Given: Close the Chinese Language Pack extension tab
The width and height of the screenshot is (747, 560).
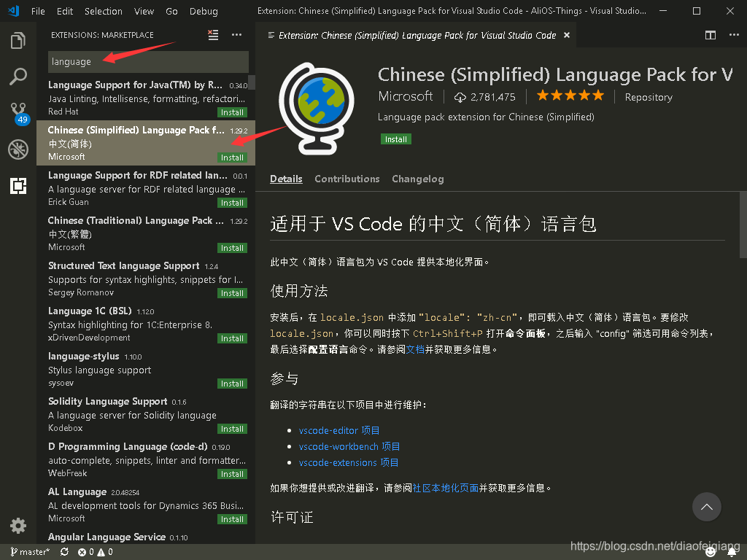Looking at the screenshot, I should click(566, 35).
